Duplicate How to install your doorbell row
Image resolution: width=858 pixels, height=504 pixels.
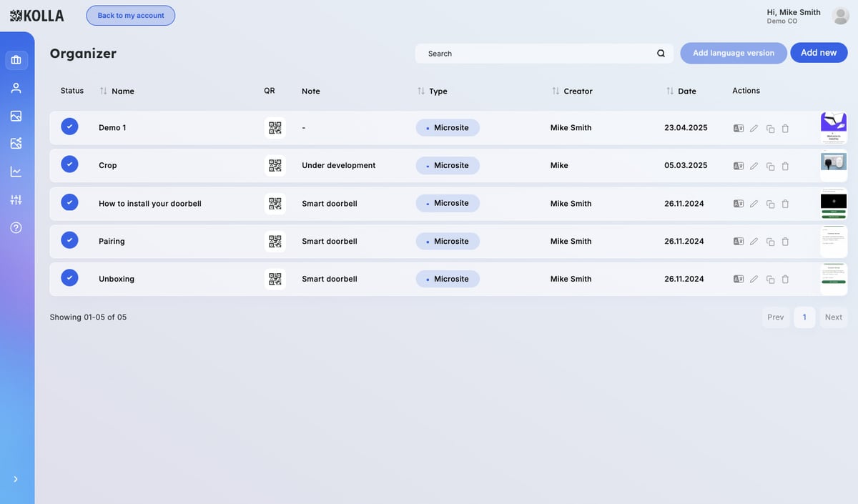click(770, 204)
